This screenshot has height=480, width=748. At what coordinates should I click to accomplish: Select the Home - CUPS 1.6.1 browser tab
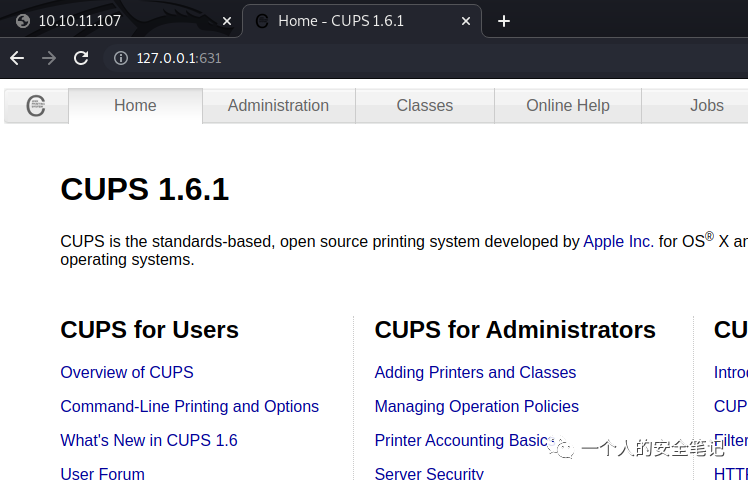click(x=362, y=21)
